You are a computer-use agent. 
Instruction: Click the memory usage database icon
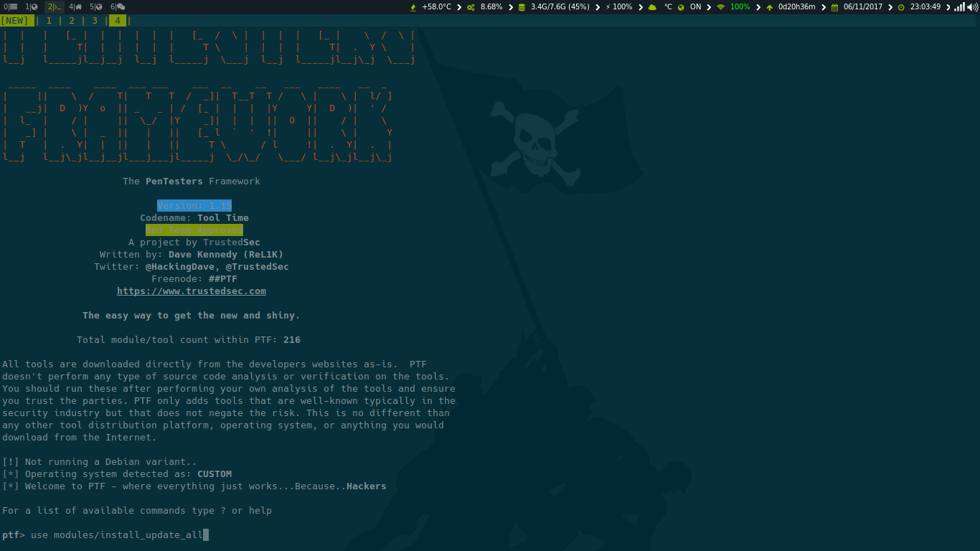pyautogui.click(x=522, y=7)
